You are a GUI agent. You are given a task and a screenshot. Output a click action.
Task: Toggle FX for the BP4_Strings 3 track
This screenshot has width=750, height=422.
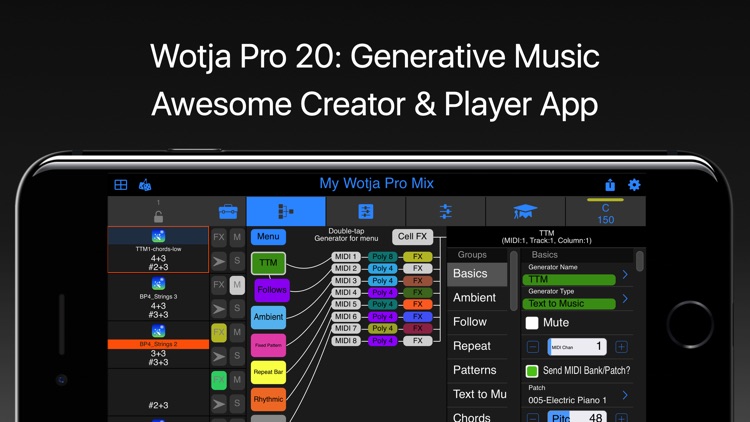pyautogui.click(x=219, y=285)
